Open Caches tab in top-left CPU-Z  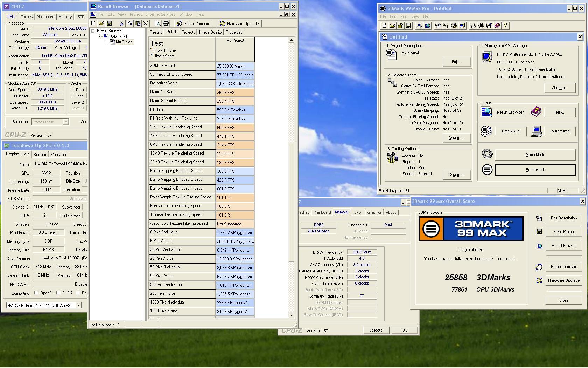(26, 17)
